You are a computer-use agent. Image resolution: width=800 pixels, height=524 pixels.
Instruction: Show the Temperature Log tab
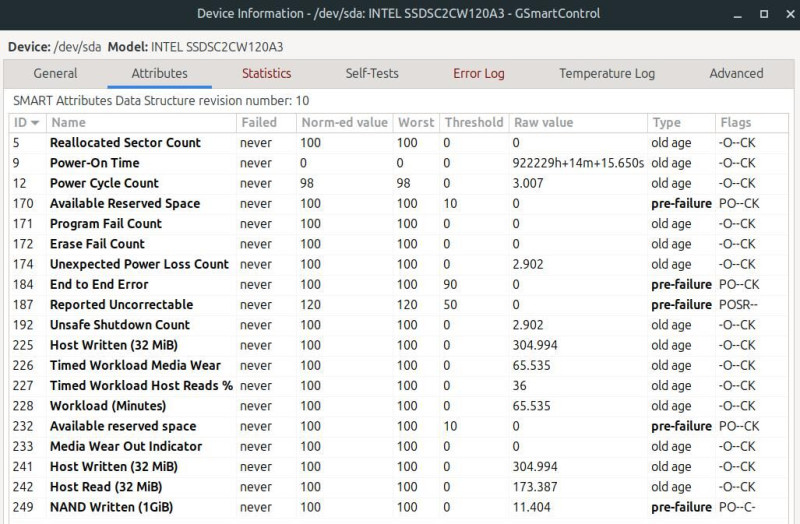pos(607,73)
